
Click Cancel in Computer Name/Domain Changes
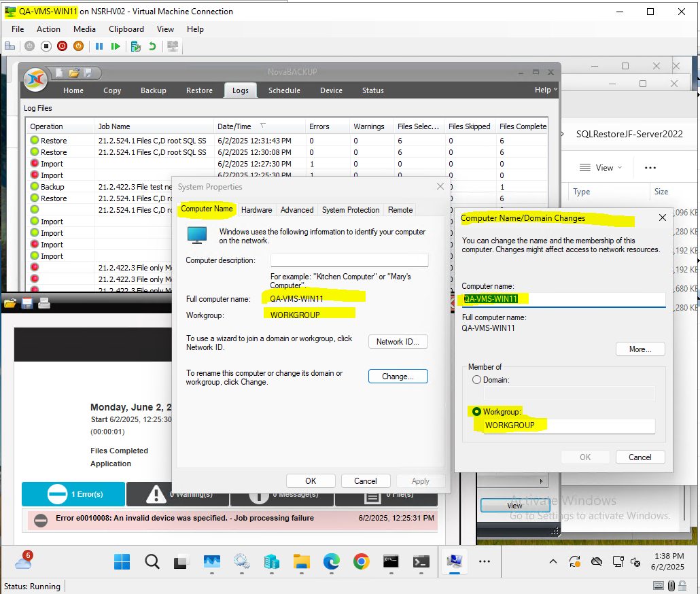640,457
